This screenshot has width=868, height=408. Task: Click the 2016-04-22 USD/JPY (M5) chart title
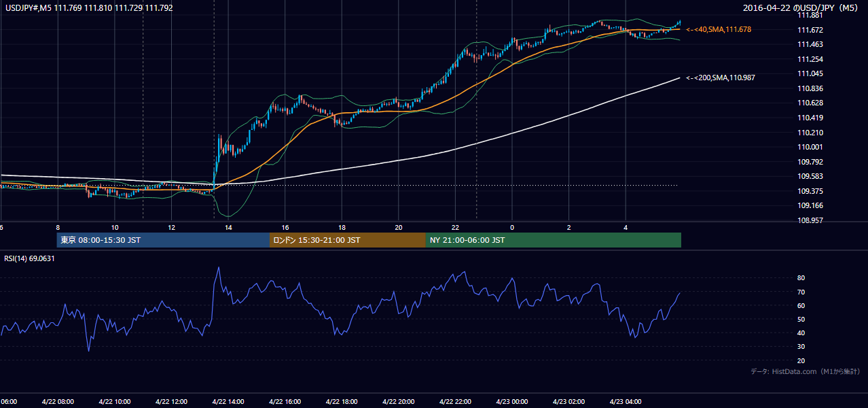[801, 7]
